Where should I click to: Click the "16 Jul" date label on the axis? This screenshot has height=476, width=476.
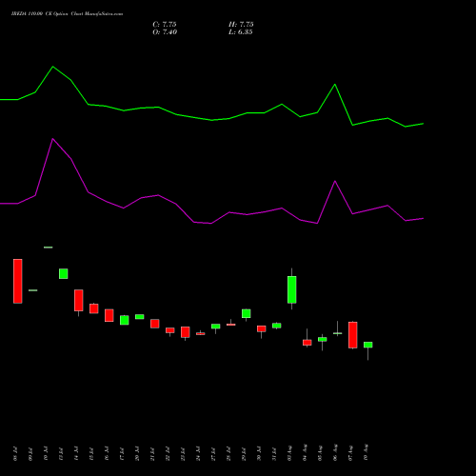coord(107,453)
